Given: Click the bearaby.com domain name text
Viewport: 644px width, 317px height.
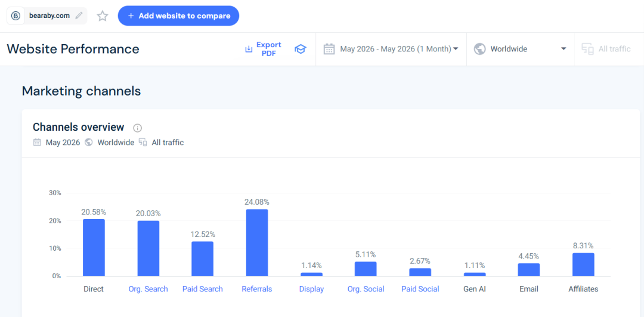Looking at the screenshot, I should [x=49, y=16].
